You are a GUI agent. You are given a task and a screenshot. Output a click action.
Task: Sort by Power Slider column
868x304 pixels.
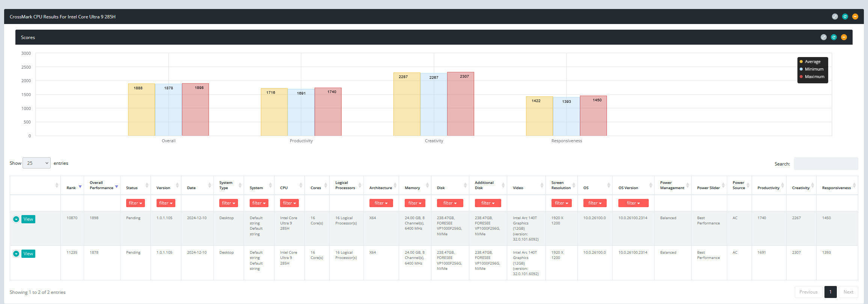point(709,185)
